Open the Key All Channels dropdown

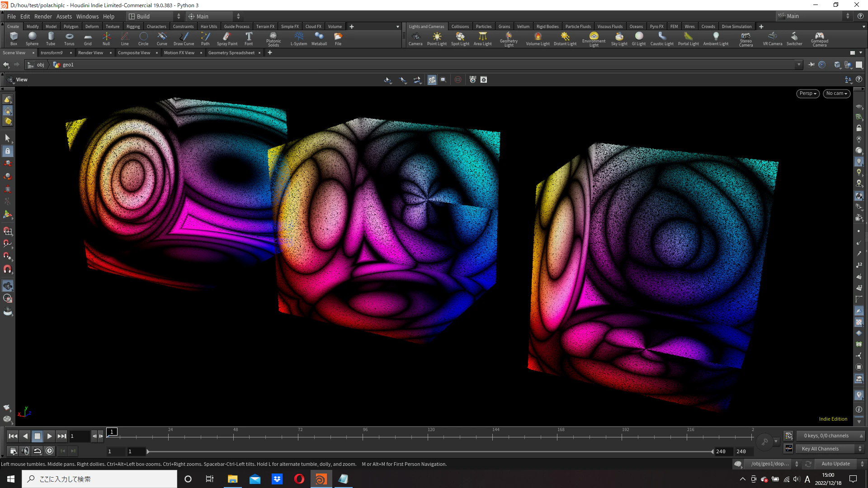click(x=830, y=449)
